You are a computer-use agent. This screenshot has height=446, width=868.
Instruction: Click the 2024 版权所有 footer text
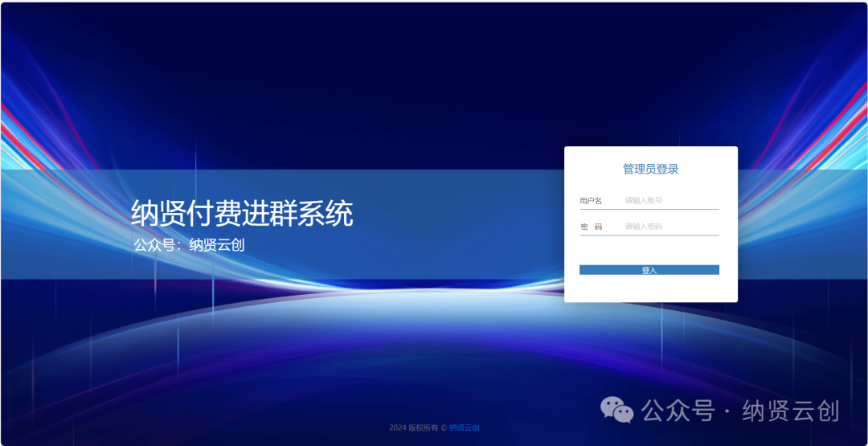[x=418, y=428]
